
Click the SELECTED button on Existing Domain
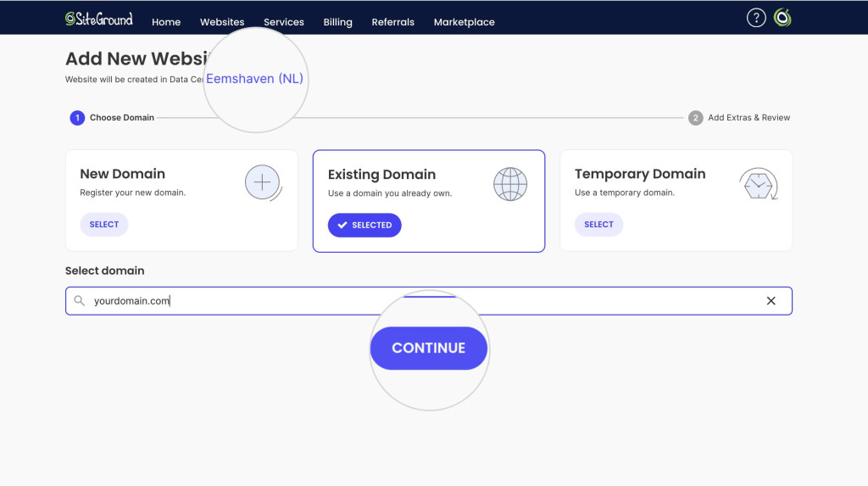pos(364,225)
